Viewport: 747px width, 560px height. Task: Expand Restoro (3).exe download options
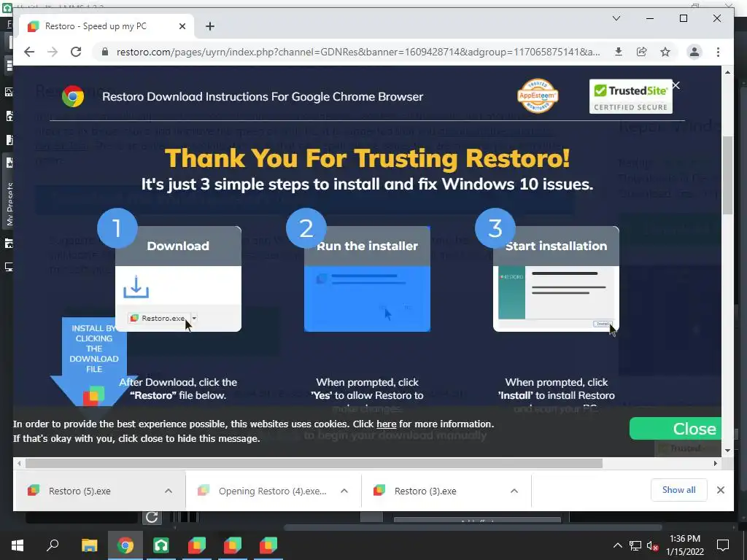tap(514, 491)
